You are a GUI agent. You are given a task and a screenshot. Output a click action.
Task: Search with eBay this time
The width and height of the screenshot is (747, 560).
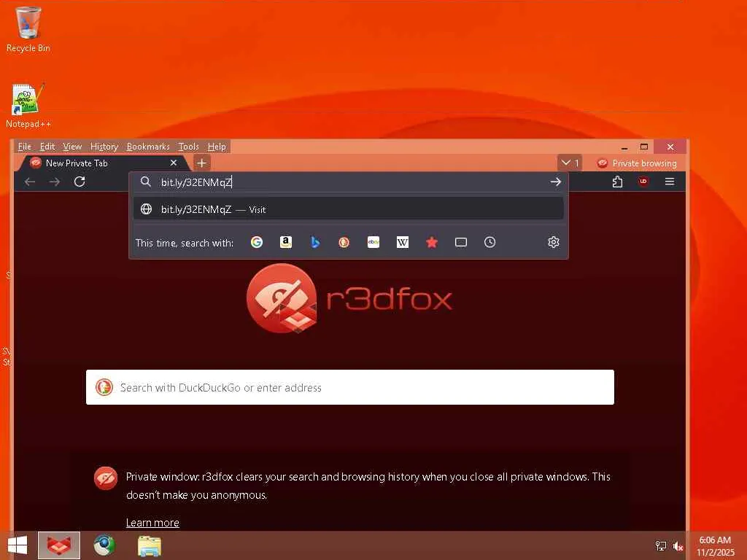click(x=373, y=242)
